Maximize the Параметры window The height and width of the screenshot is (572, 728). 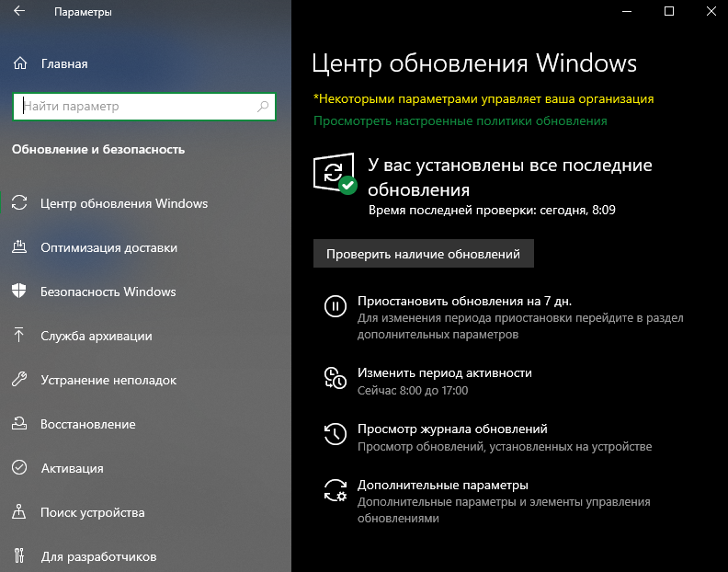coord(669,12)
